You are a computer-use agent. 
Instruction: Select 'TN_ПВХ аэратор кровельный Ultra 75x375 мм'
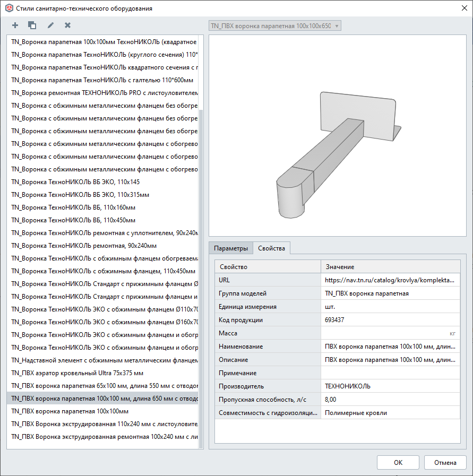102,373
